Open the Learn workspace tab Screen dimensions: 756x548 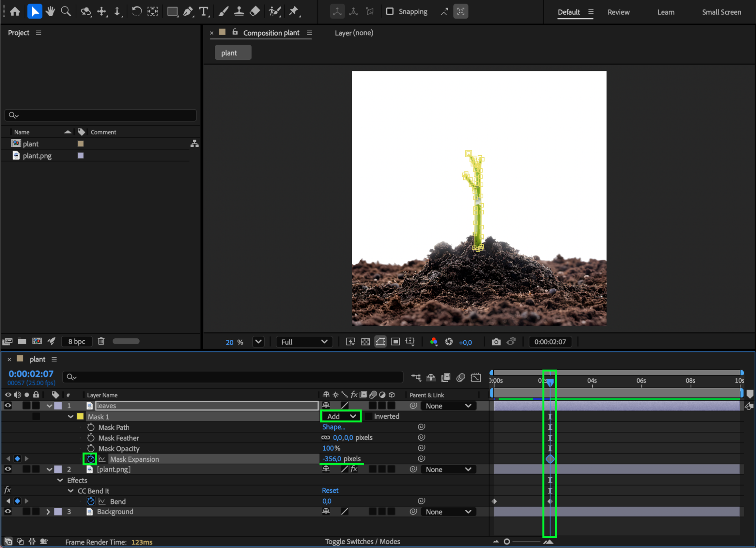[x=666, y=12]
